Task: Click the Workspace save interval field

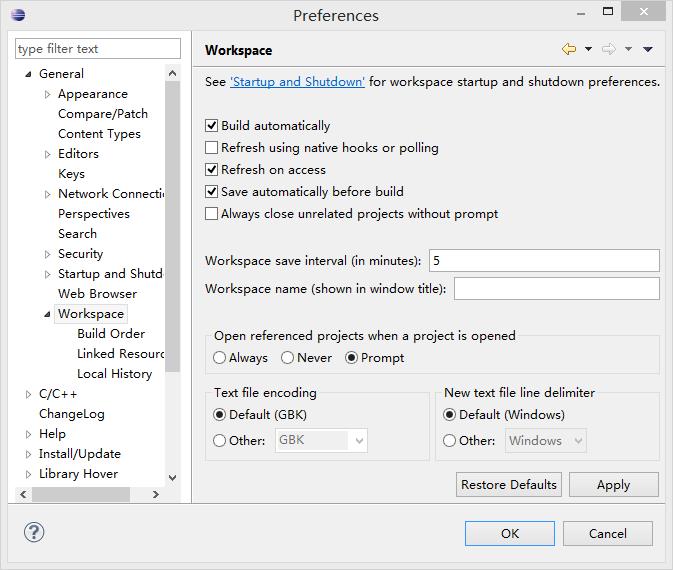Action: tap(544, 261)
